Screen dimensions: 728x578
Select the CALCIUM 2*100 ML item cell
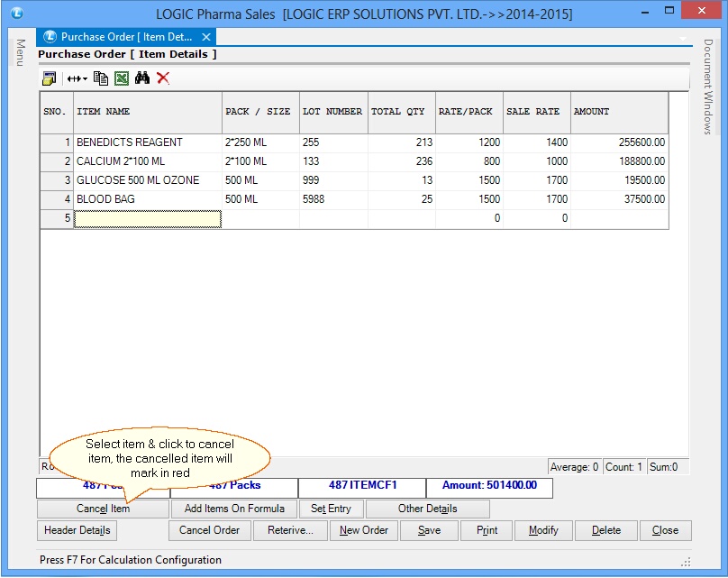(148, 161)
